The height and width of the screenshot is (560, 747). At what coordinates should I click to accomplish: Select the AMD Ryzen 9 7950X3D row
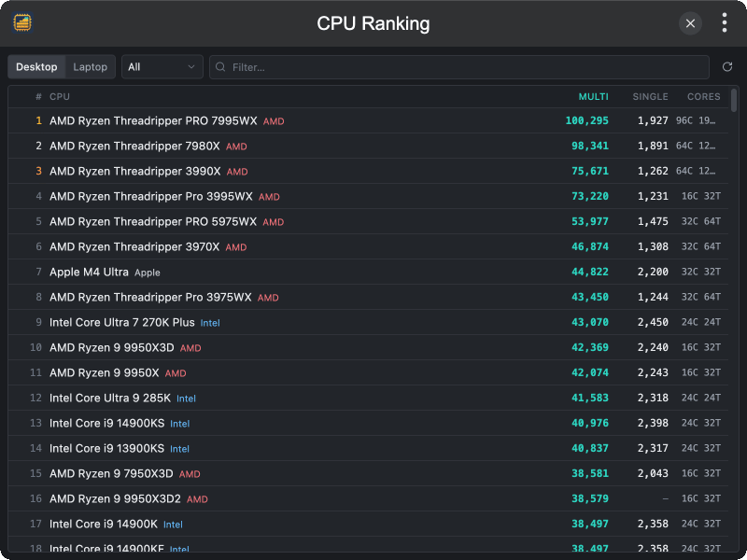368,474
